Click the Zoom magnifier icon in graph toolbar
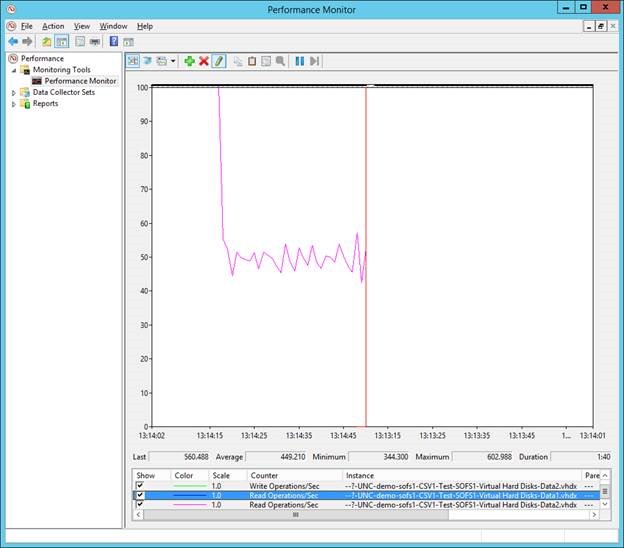Screen dimensions: 624x548 tap(280, 61)
